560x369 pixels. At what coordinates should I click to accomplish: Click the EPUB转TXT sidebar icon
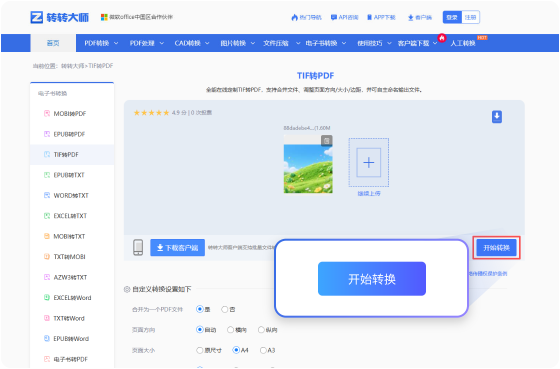click(47, 175)
